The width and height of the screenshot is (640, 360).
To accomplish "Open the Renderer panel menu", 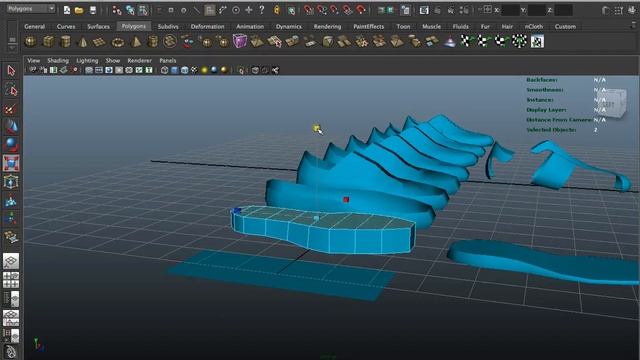I will (140, 60).
